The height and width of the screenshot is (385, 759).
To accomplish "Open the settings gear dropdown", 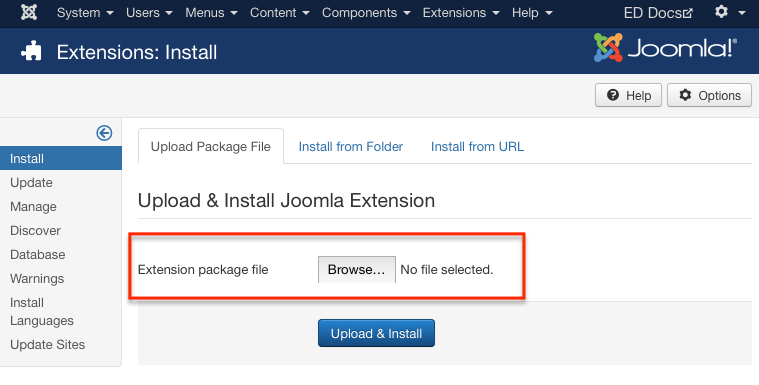I will coord(730,12).
